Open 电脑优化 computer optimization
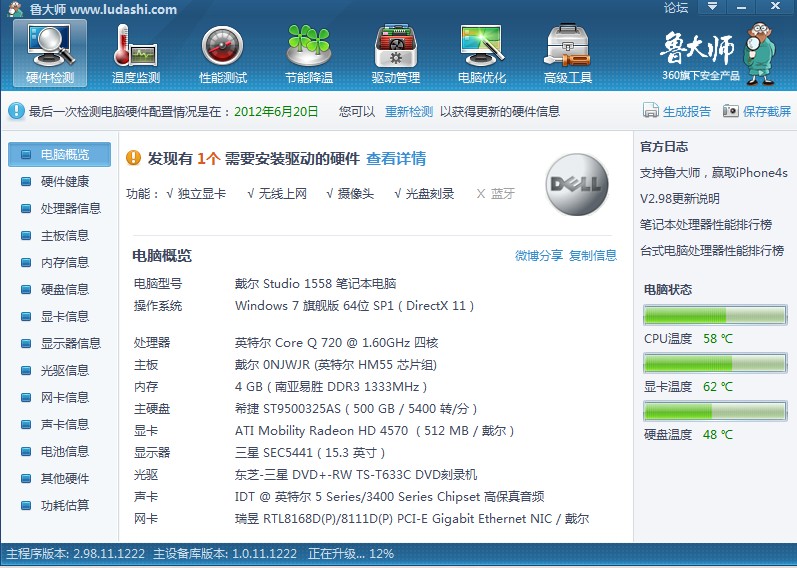This screenshot has width=797, height=568. [482, 54]
